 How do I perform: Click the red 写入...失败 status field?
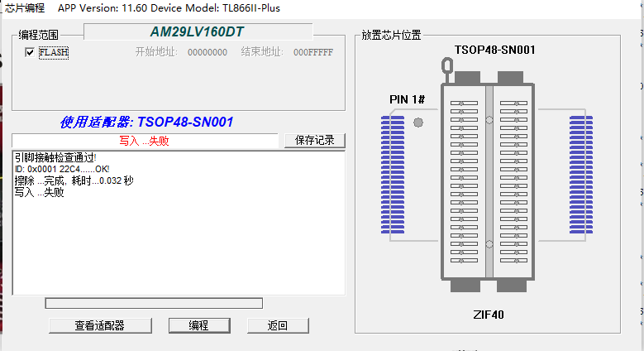point(144,141)
